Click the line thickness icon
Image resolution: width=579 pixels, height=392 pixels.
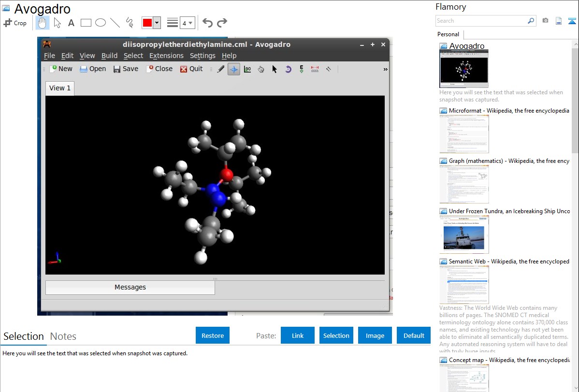point(173,23)
